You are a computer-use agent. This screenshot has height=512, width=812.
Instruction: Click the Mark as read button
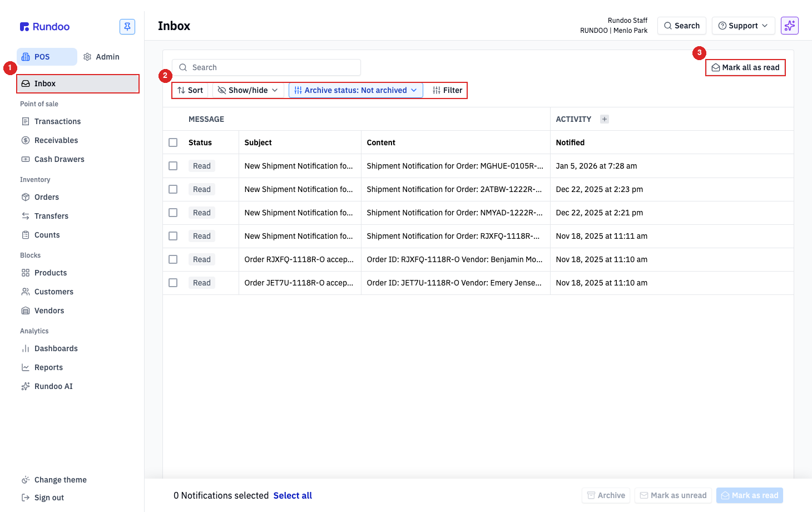click(x=750, y=495)
